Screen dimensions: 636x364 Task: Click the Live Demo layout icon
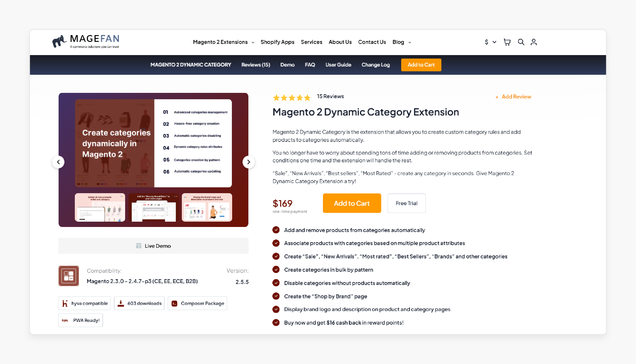(x=139, y=246)
